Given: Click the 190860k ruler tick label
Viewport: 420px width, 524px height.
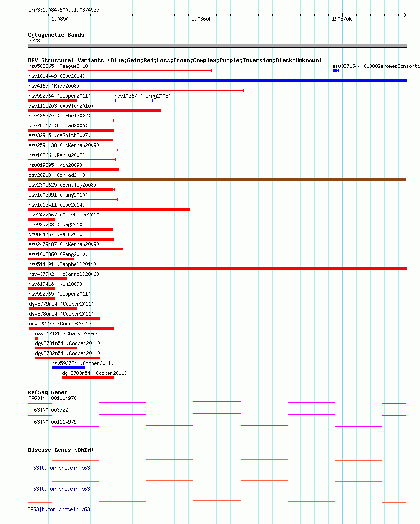Looking at the screenshot, I should [x=202, y=19].
